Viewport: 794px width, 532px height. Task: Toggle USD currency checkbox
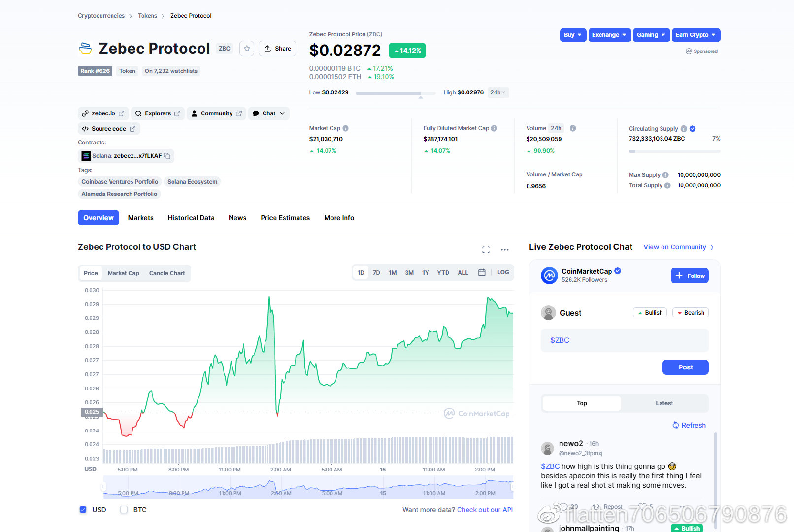click(x=83, y=510)
